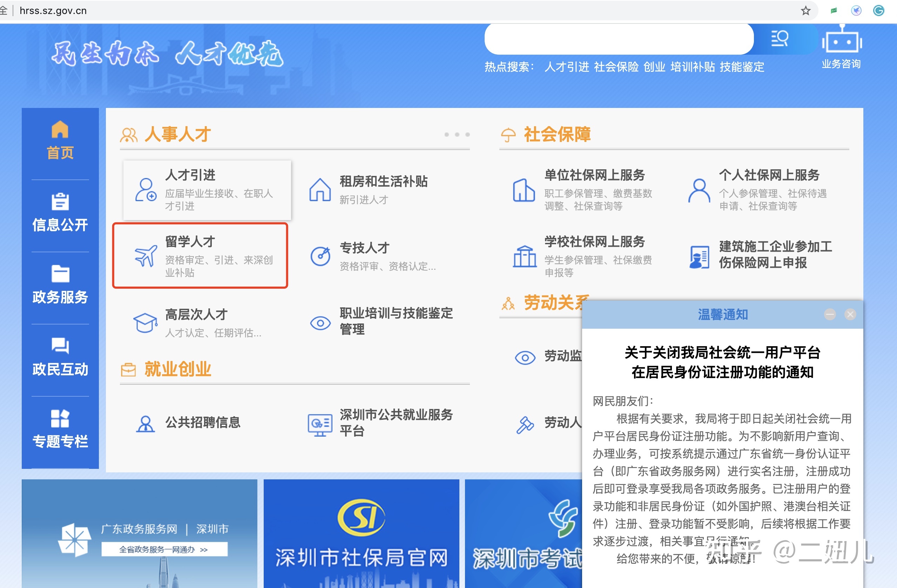Open the 深圳市社保局官网 banner

pyautogui.click(x=362, y=533)
